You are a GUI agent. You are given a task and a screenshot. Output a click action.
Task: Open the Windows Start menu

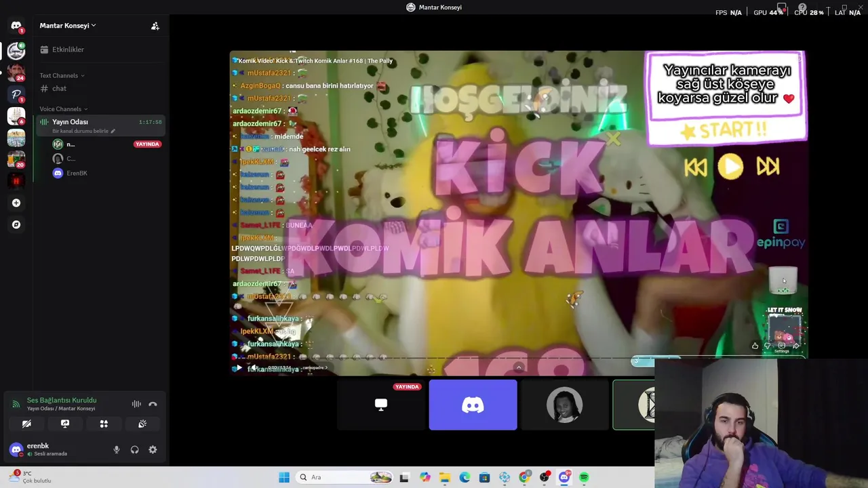click(284, 477)
